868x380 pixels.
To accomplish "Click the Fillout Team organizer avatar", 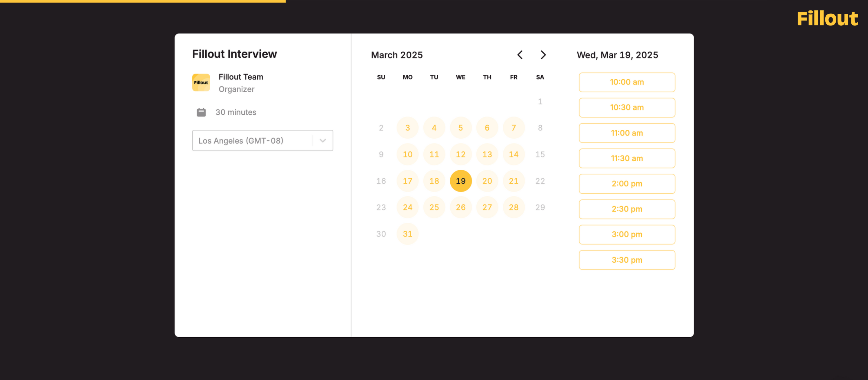I will [201, 83].
